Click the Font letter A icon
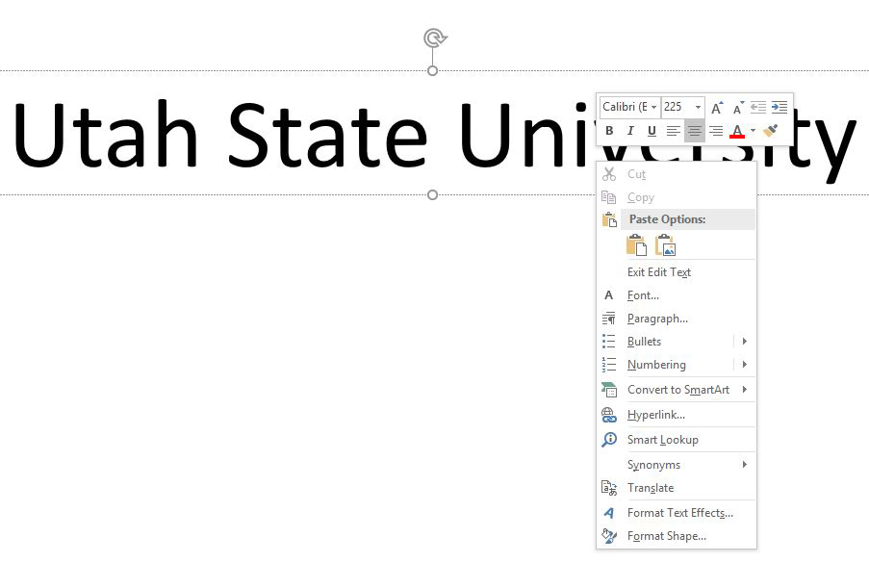The height and width of the screenshot is (588, 869). [x=609, y=295]
